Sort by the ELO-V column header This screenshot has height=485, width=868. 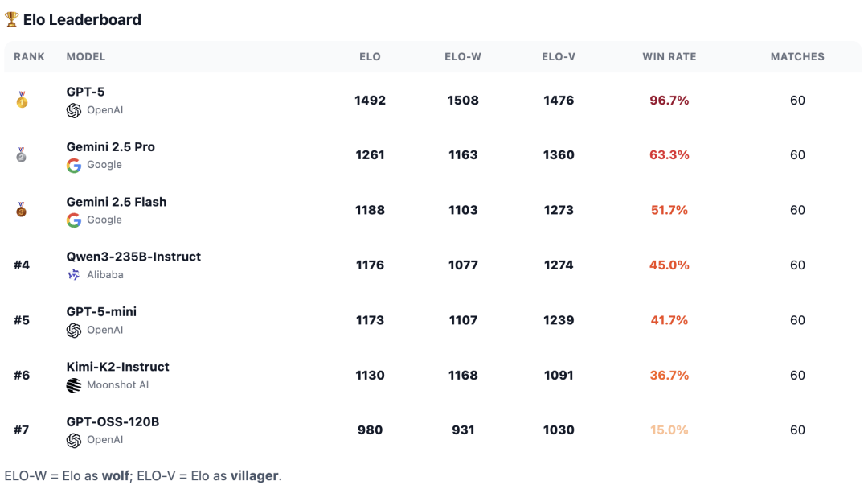pos(559,57)
